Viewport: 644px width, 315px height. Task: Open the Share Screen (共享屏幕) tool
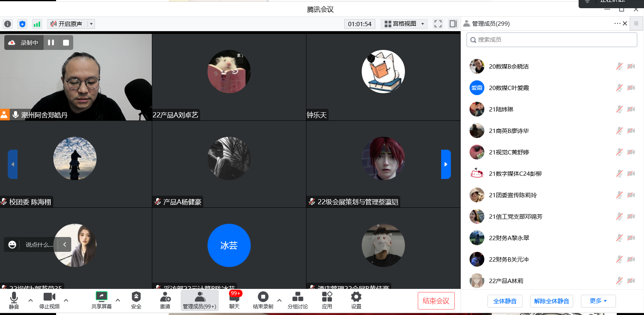point(101,300)
